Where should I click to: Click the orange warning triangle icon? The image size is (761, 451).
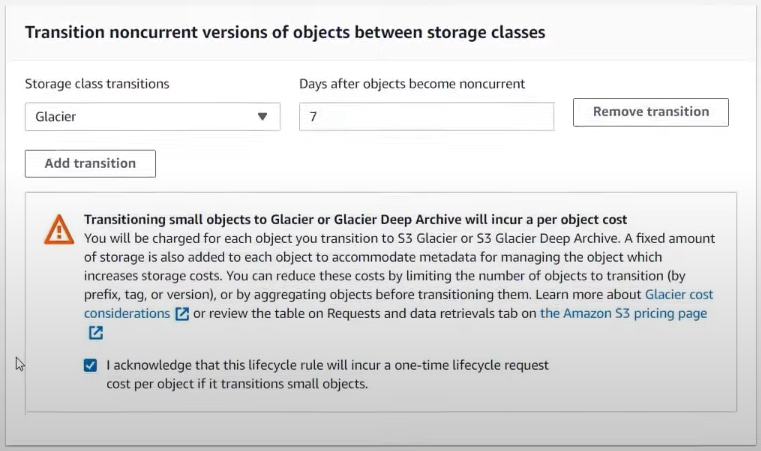59,230
